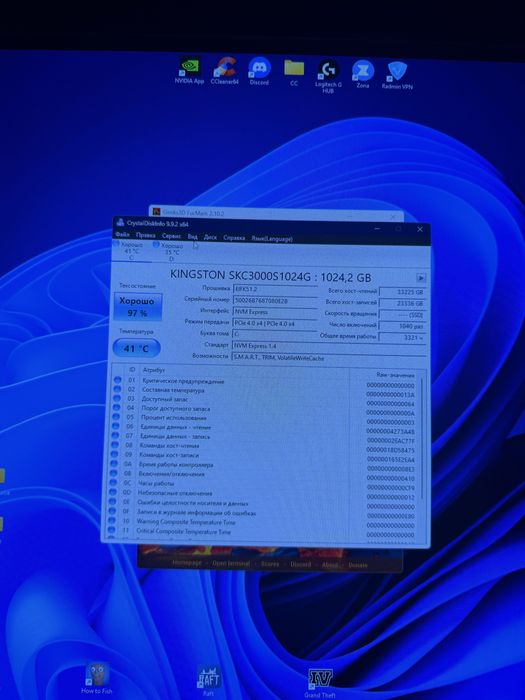
Task: Select the Составная температура attribute row
Action: [264, 392]
